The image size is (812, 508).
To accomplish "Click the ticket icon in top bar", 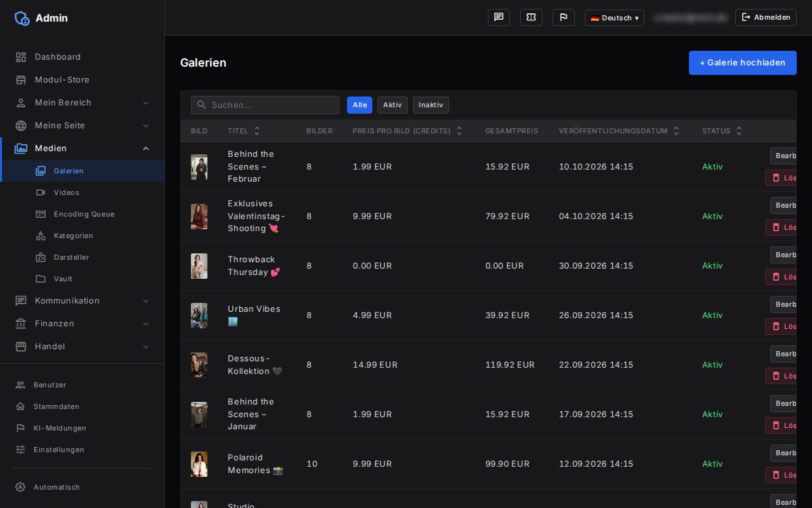I will 531,18.
